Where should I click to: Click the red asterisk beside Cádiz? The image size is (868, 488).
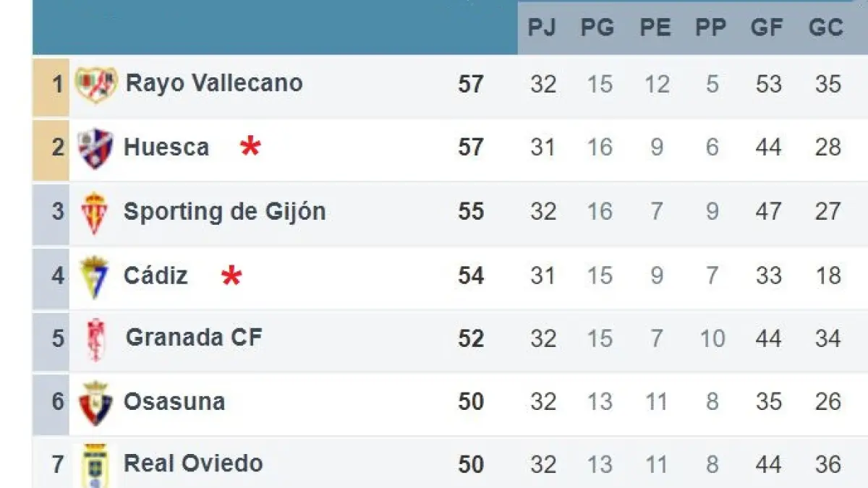(231, 276)
